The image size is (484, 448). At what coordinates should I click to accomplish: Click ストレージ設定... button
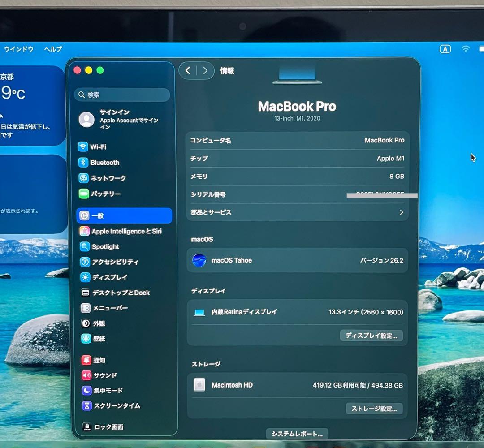point(374,409)
